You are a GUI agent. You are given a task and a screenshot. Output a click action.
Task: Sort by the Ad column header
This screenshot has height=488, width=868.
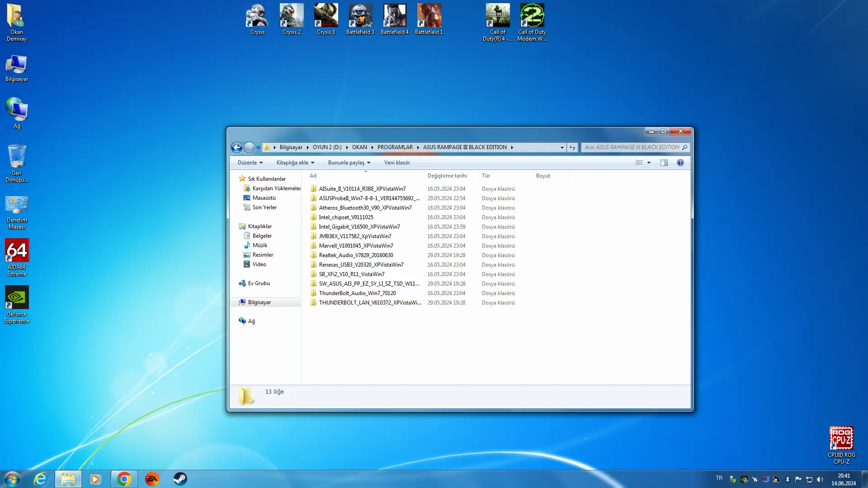click(x=365, y=176)
